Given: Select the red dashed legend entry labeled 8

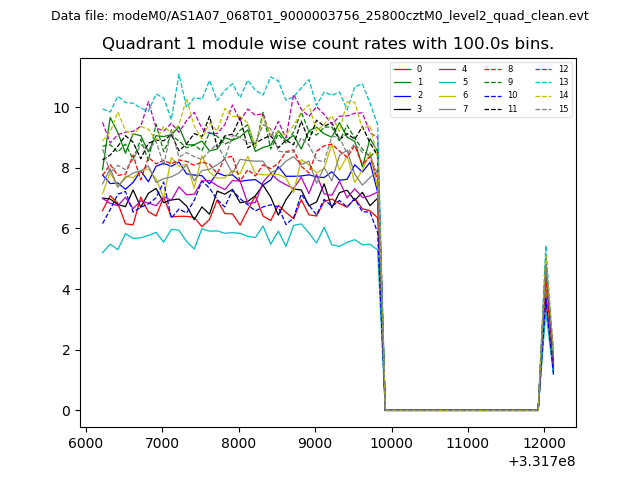Looking at the screenshot, I should pyautogui.click(x=494, y=69).
